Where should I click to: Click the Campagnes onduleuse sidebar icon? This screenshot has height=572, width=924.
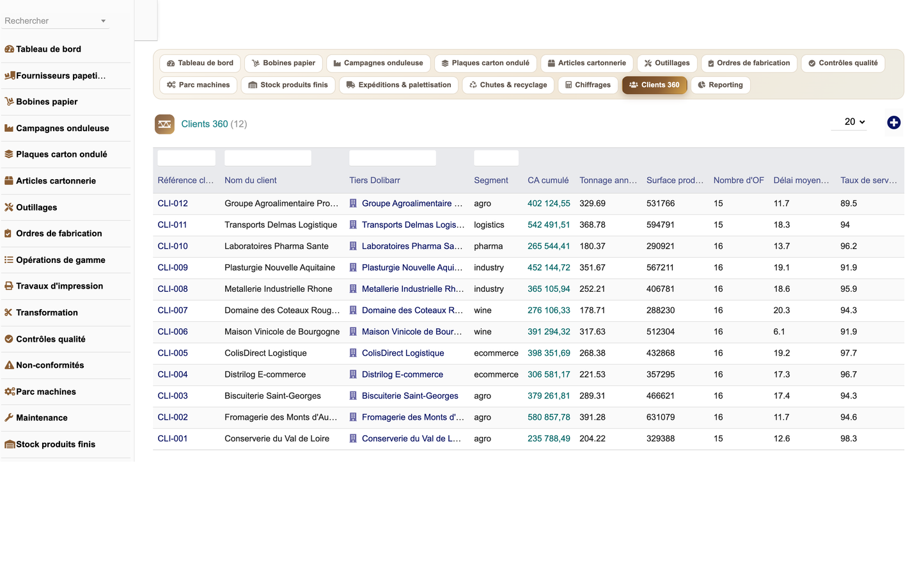click(x=9, y=128)
